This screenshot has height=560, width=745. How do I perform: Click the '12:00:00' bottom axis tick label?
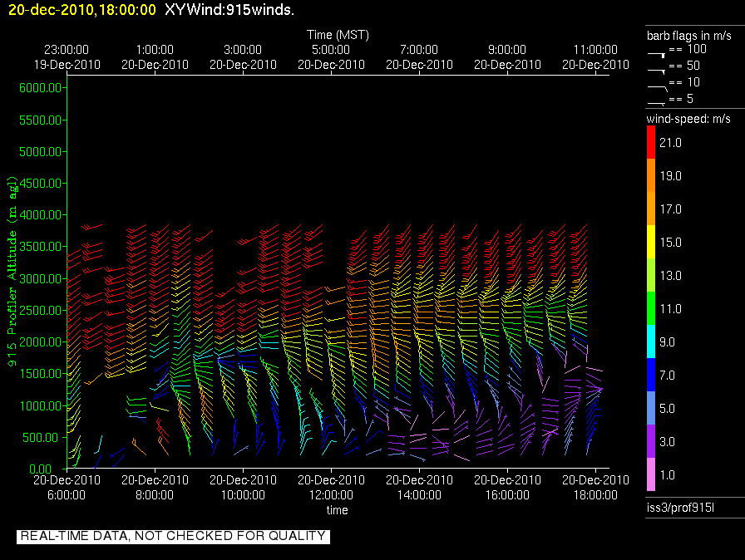tap(331, 495)
